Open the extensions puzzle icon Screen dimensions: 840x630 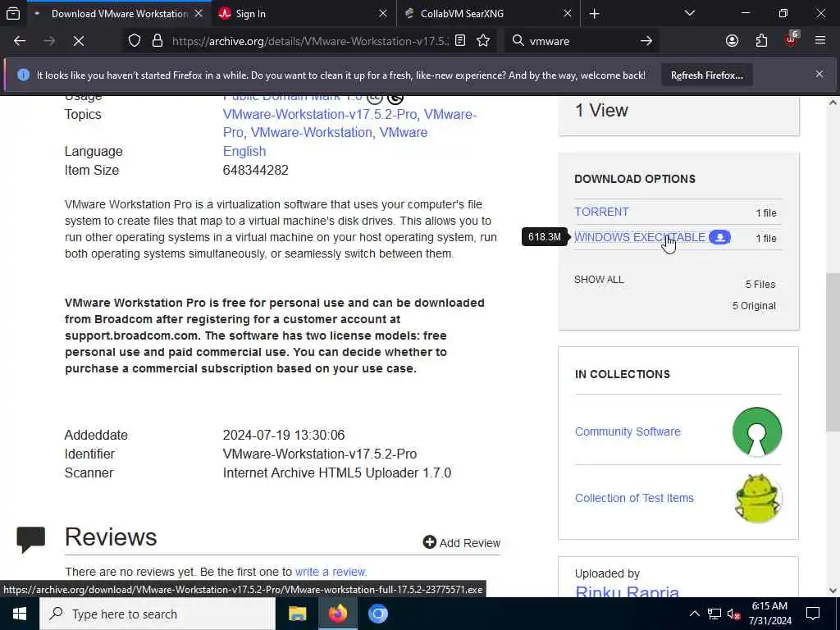coord(761,41)
